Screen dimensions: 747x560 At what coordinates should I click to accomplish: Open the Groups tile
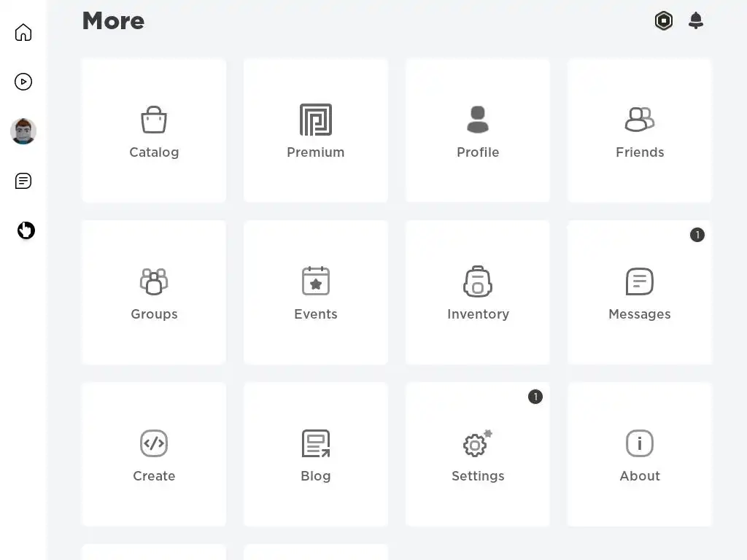pyautogui.click(x=154, y=292)
